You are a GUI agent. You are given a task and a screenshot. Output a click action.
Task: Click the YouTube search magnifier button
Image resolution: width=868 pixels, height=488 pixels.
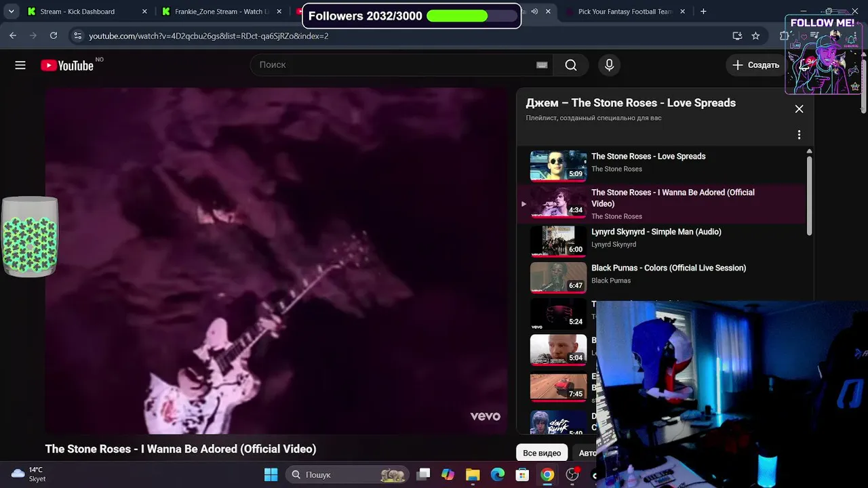pyautogui.click(x=571, y=65)
